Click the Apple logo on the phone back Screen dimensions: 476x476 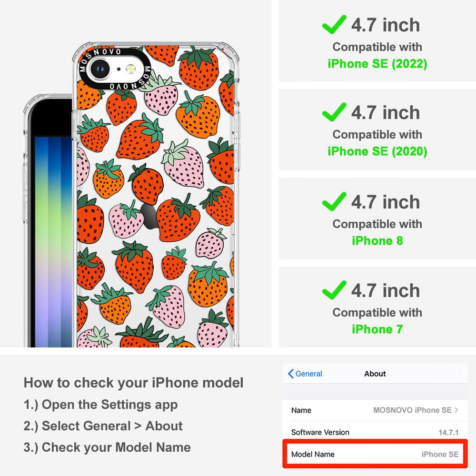tap(149, 216)
